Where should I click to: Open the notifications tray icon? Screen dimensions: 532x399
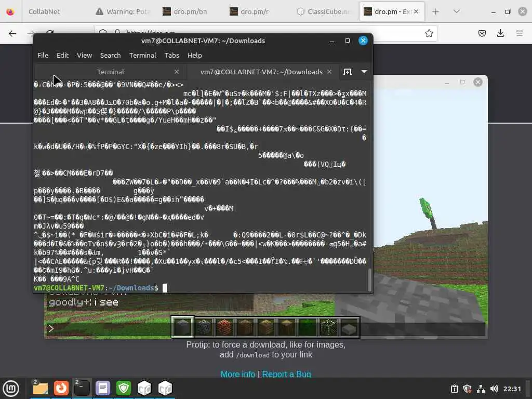coord(454,389)
